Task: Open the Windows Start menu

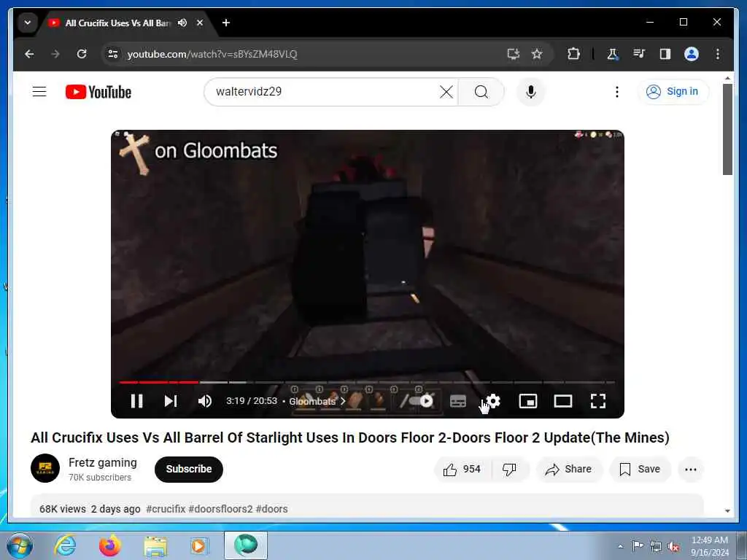Action: tap(20, 545)
